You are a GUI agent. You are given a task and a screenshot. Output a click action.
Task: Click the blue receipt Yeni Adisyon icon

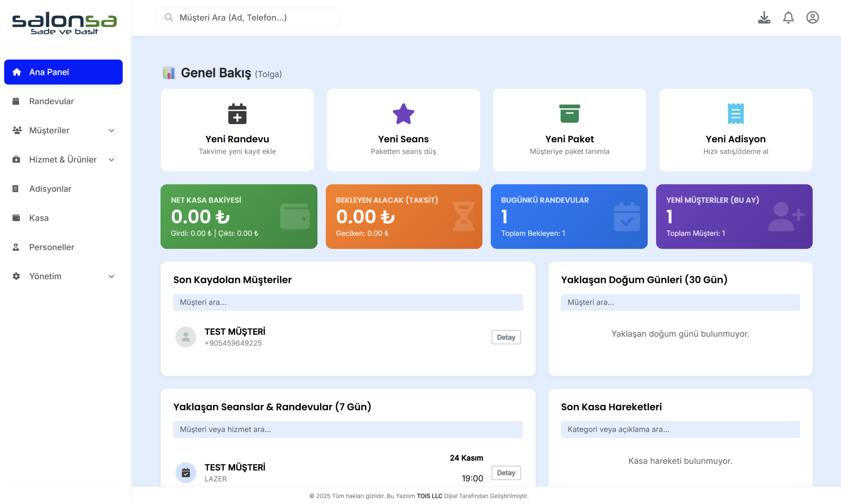point(735,114)
